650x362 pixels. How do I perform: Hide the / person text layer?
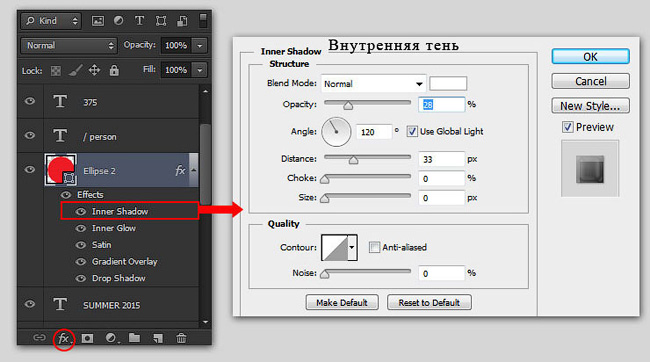[30, 135]
